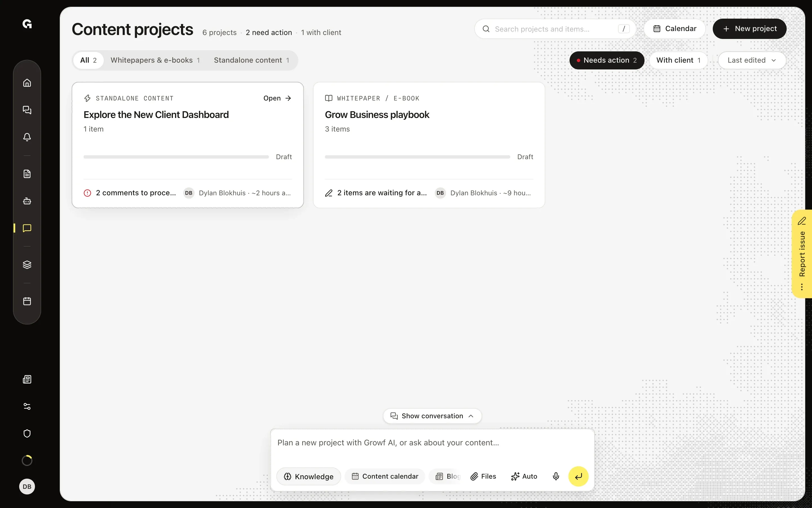
Task: Open the Last edited sort dropdown
Action: [752, 60]
